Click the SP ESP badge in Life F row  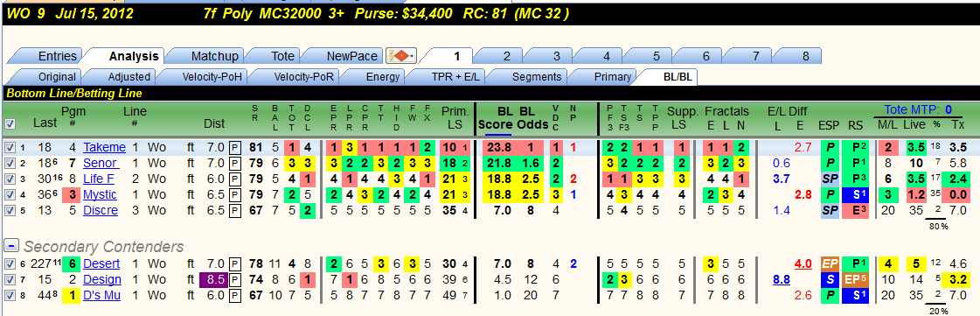click(829, 179)
